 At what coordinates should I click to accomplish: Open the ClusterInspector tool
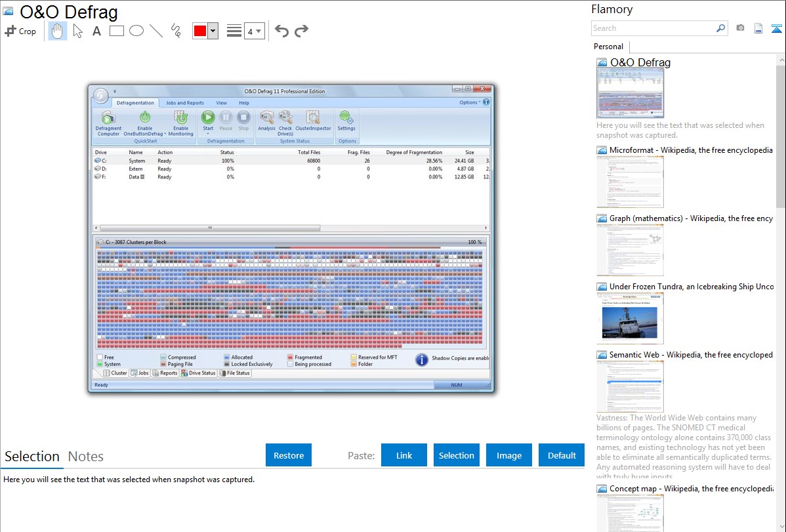tap(314, 121)
